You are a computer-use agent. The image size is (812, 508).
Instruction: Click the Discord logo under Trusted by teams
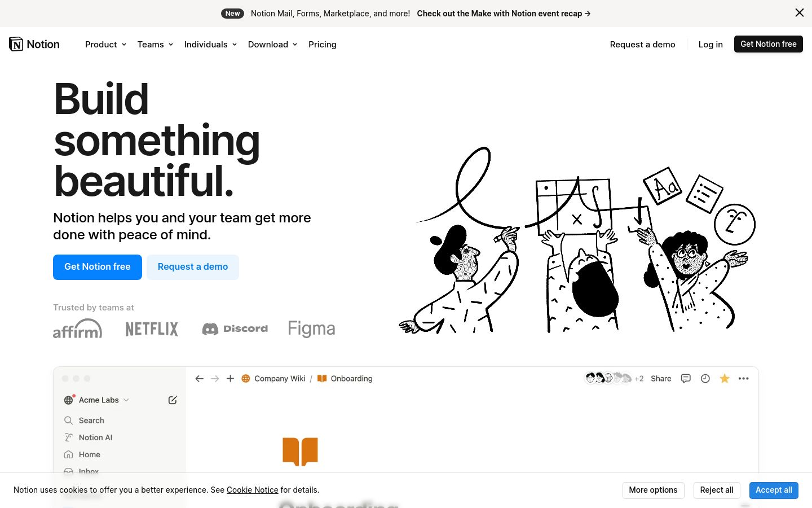click(x=235, y=329)
